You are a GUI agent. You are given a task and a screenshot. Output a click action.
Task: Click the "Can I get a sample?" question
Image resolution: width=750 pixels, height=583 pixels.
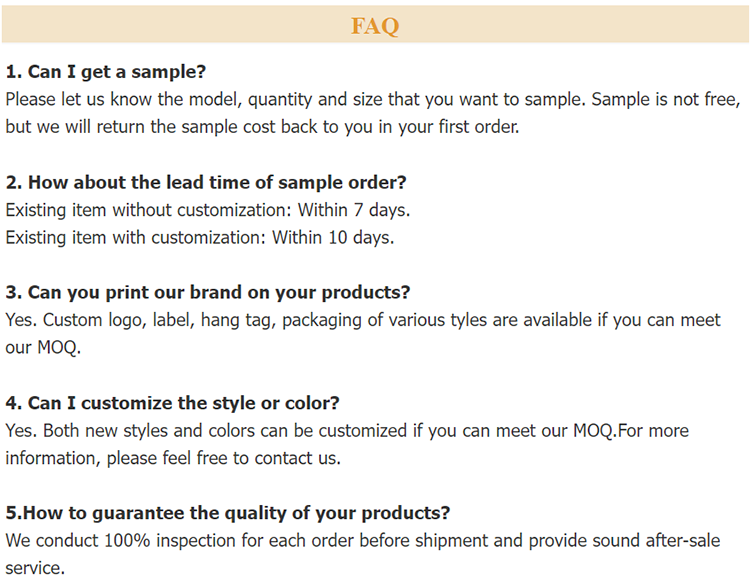(x=106, y=72)
